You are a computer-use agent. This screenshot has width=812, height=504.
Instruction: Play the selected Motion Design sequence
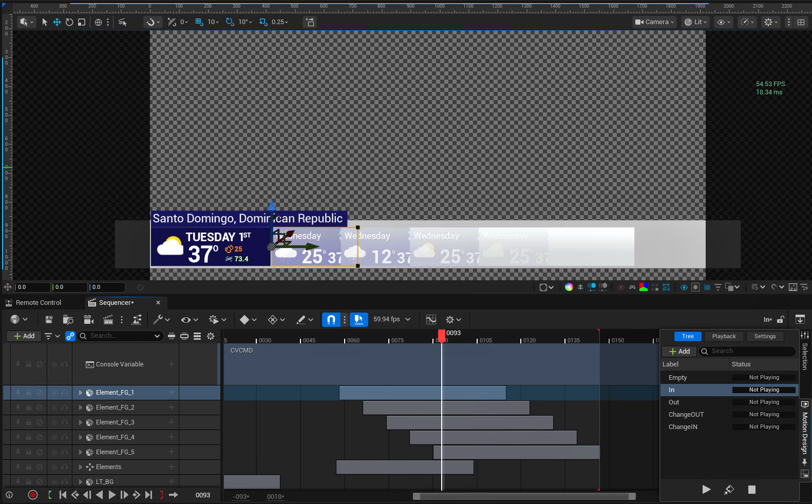point(706,490)
